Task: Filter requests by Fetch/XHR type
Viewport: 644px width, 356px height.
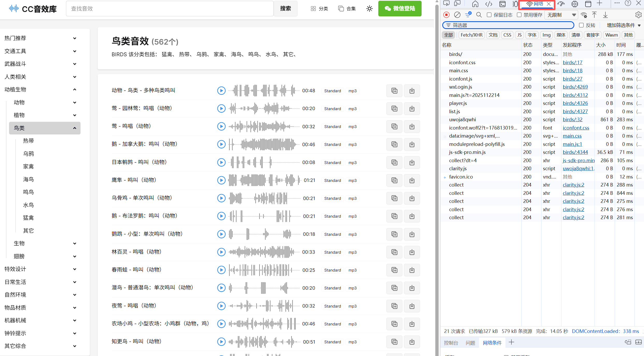Action: click(x=472, y=35)
